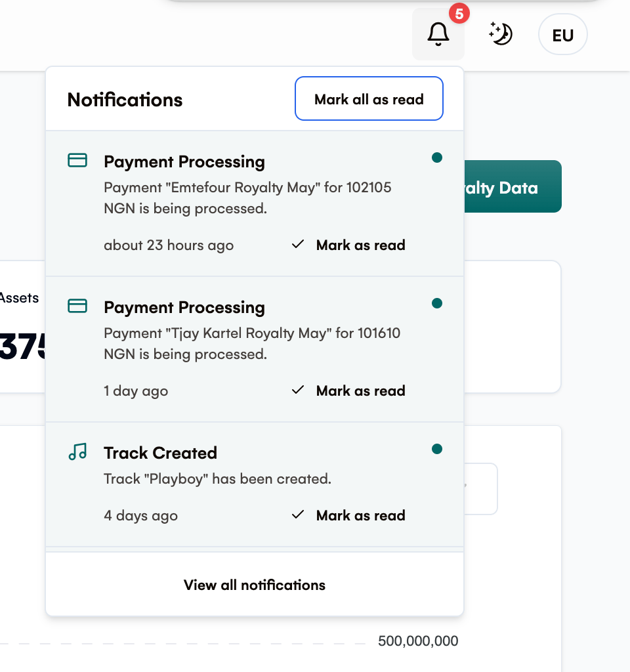Open the EU user avatar menu
This screenshot has width=630, height=672.
coord(562,34)
